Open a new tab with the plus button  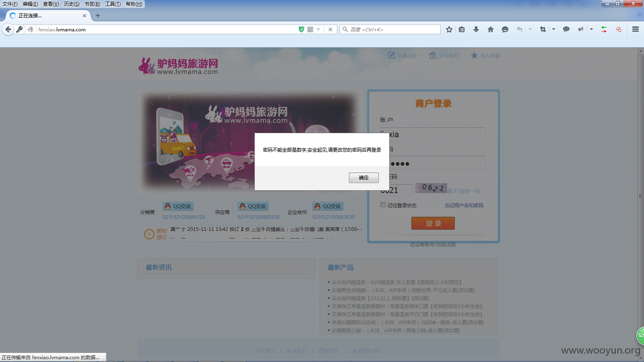(98, 16)
